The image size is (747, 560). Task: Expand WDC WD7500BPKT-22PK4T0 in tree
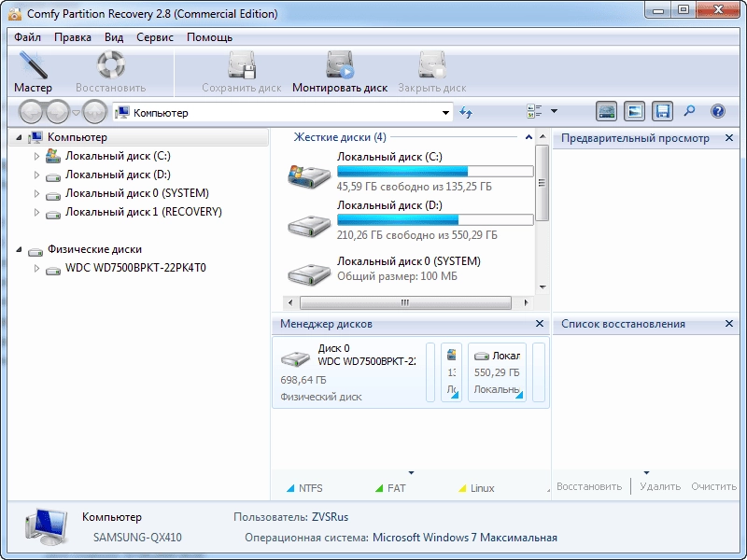[36, 268]
